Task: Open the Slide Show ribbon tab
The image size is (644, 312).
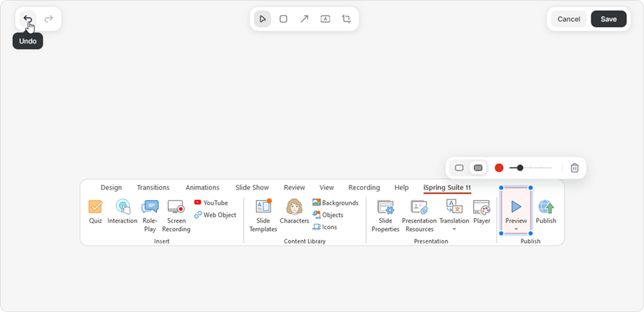Action: pos(252,187)
